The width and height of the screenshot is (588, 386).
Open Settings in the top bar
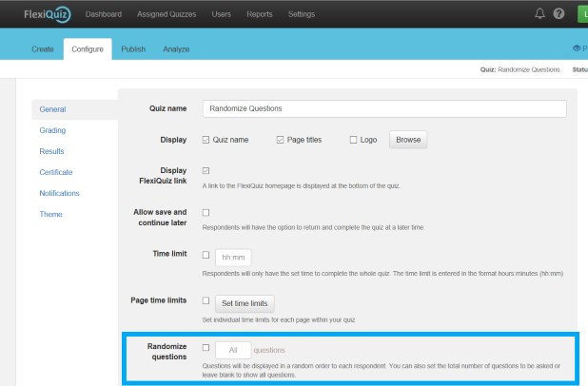point(302,14)
